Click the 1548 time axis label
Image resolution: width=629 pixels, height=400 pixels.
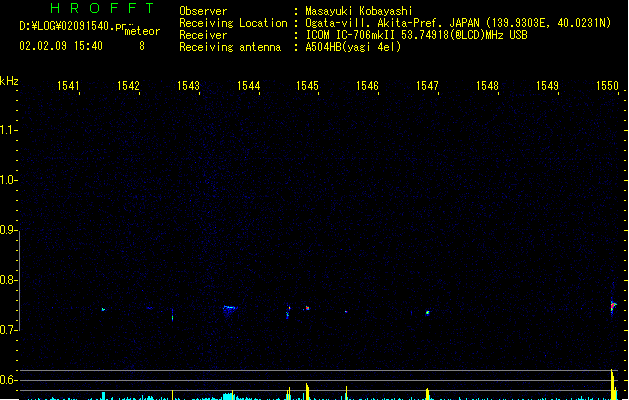pyautogui.click(x=487, y=85)
